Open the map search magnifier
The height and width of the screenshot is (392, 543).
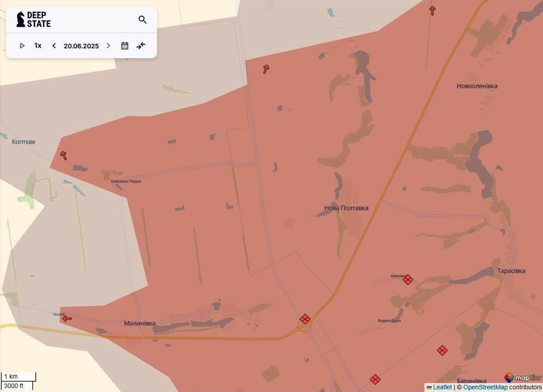click(x=143, y=20)
